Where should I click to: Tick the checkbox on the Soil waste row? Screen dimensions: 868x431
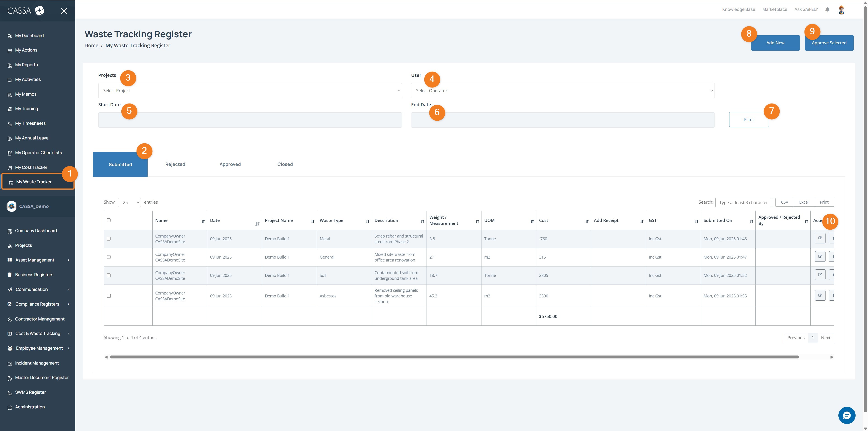click(x=108, y=275)
